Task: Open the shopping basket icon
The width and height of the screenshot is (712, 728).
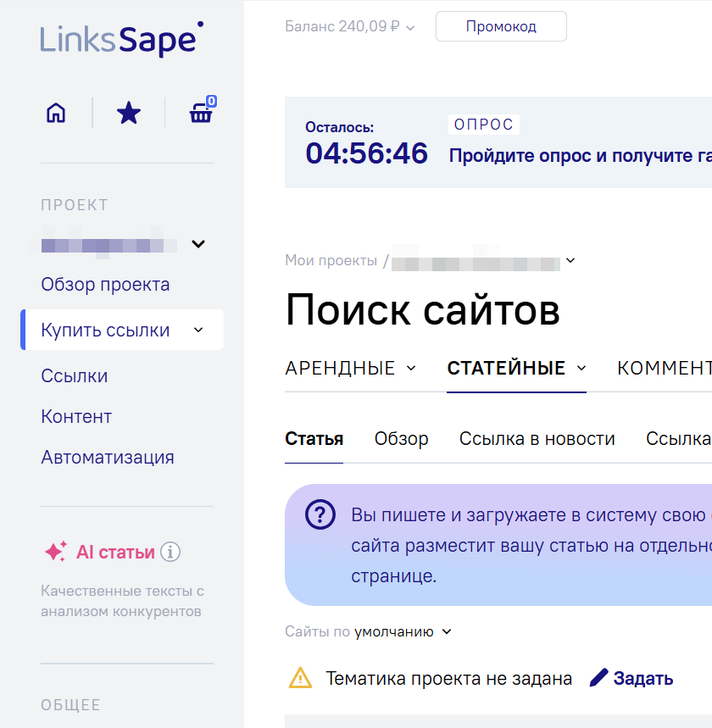Action: click(201, 113)
